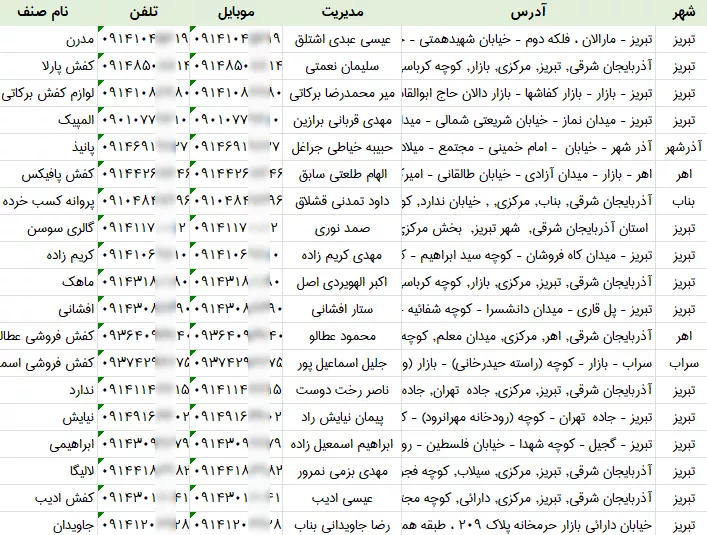Select address cell mentioning فلکه دوم
Viewport: 707px width, 535px height.
pyautogui.click(x=528, y=40)
